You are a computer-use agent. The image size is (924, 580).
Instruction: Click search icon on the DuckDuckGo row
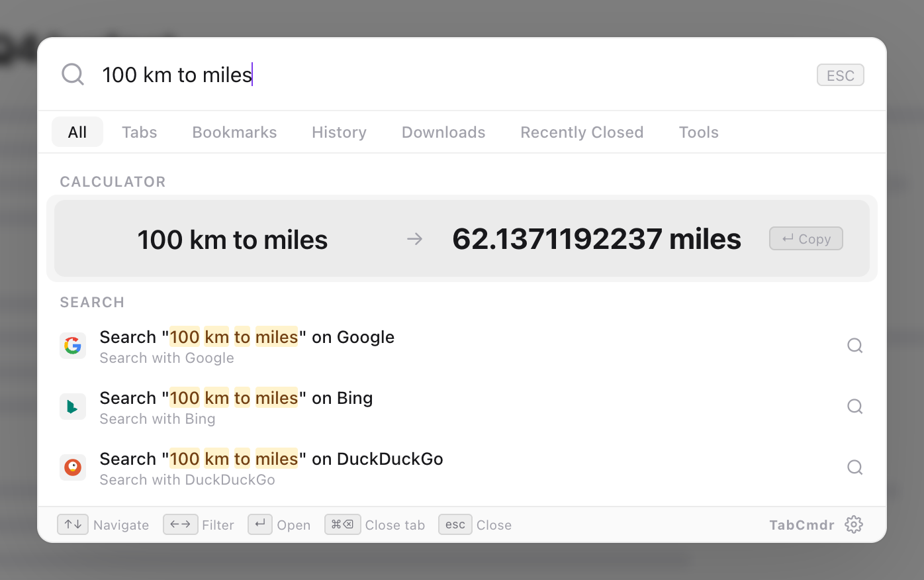point(855,467)
